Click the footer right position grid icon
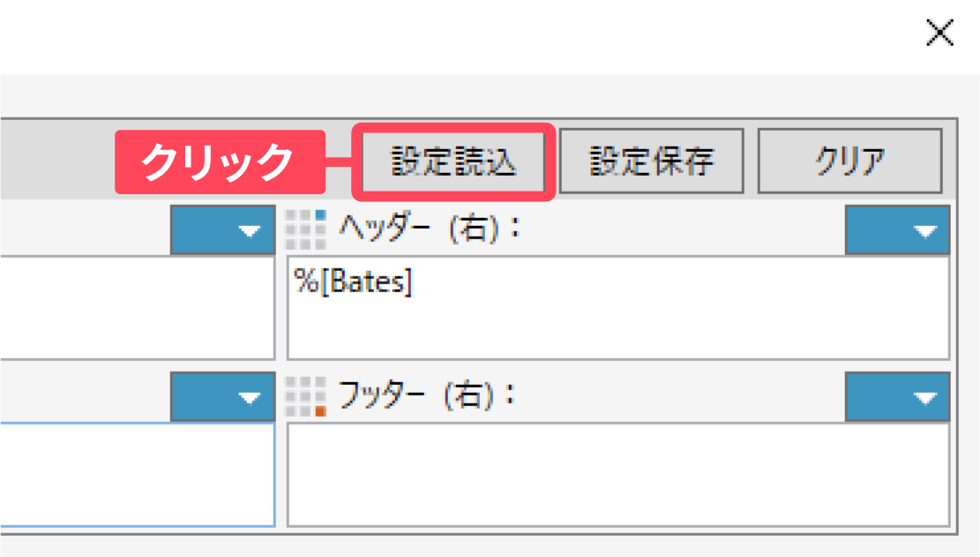Screen dimensions: 980x557 click(306, 396)
